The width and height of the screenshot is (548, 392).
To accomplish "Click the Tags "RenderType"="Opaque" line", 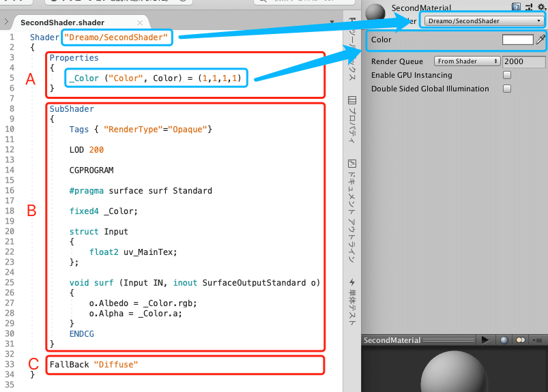I will (x=141, y=130).
